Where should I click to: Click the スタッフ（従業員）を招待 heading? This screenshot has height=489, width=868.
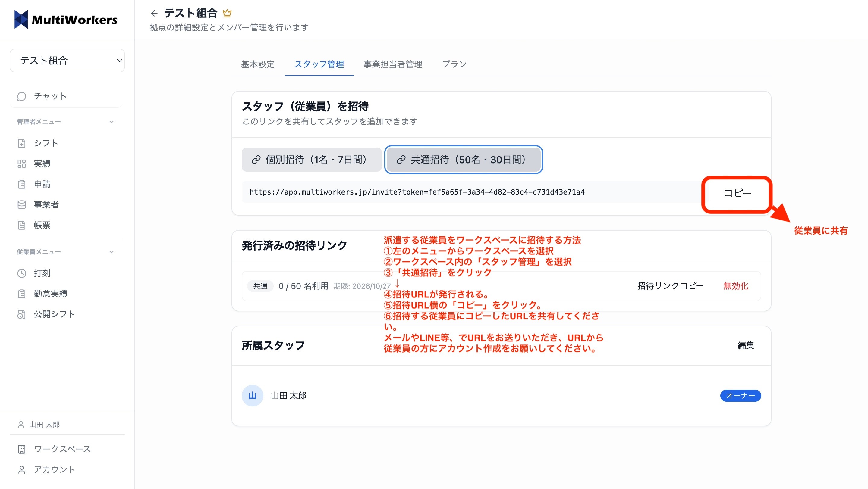coord(305,106)
